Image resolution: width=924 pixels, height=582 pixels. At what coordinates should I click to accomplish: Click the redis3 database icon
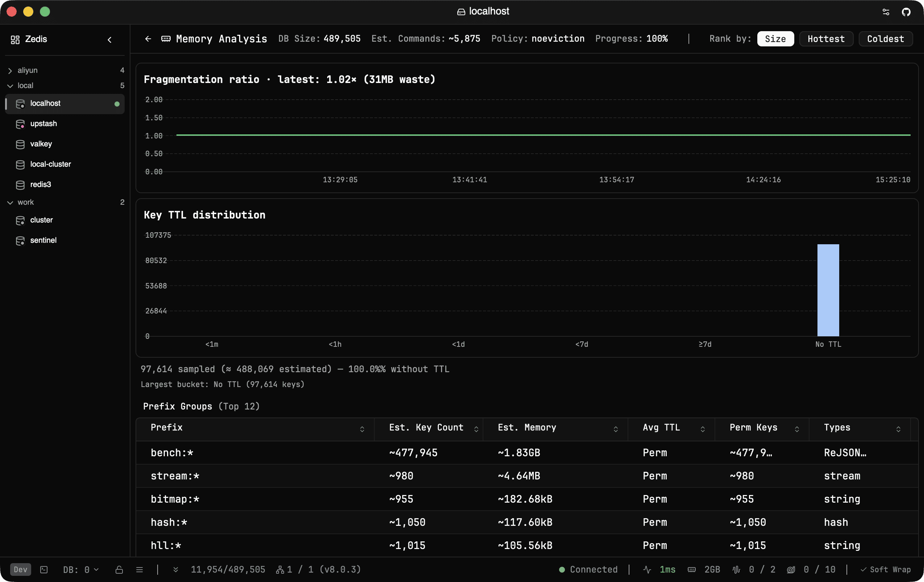[20, 185]
